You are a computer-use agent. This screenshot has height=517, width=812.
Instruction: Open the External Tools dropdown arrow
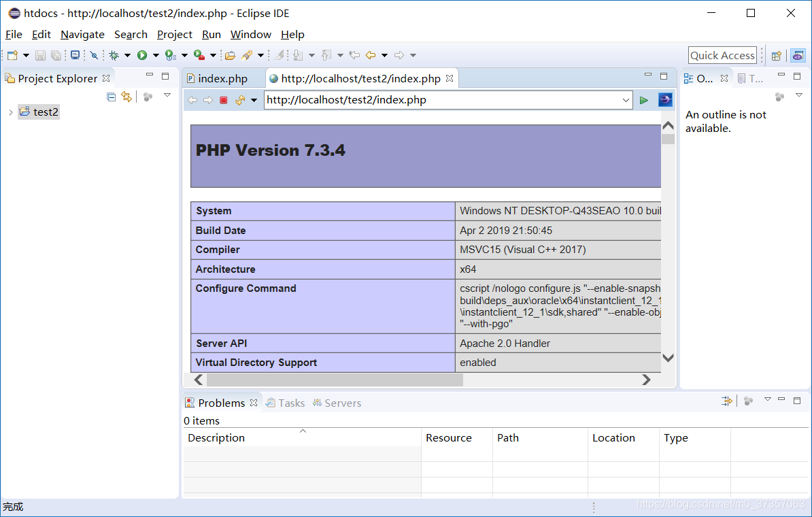point(213,55)
